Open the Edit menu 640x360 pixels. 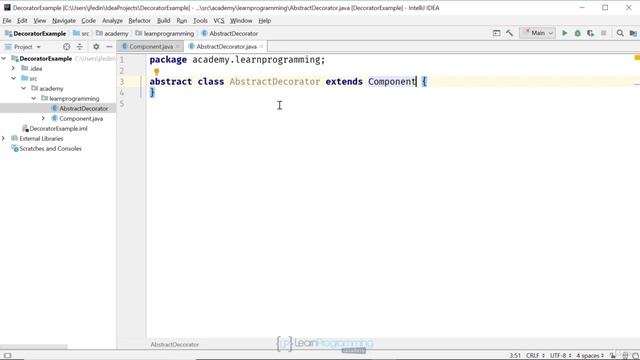click(22, 20)
